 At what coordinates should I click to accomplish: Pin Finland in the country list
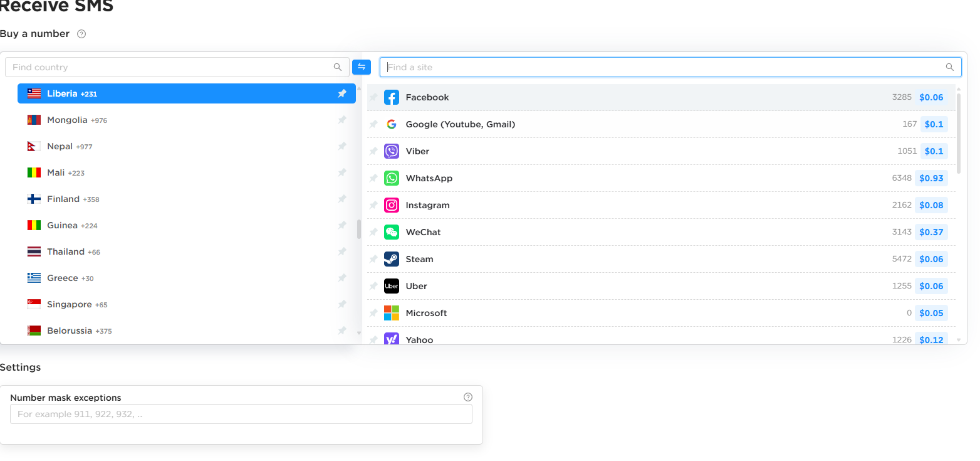[x=342, y=199]
